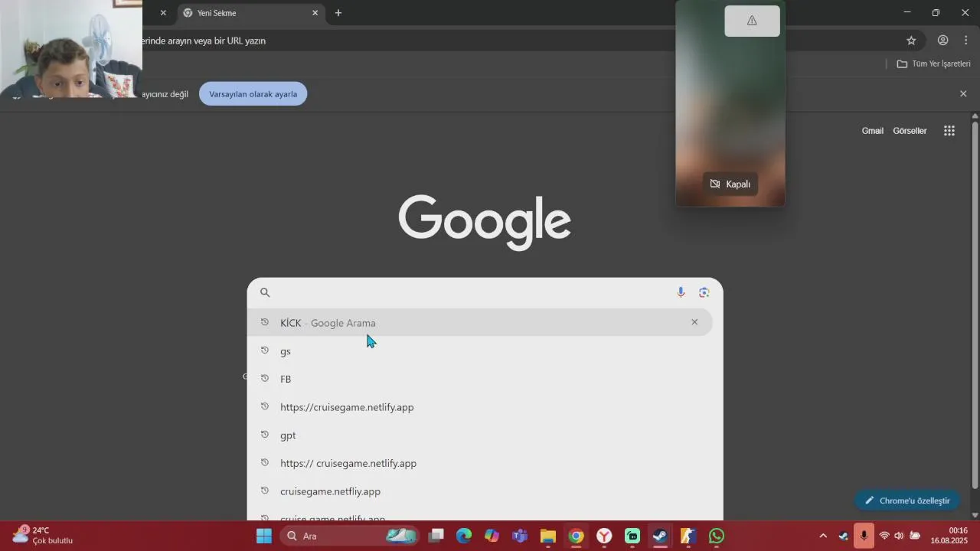Open Counter-Strike from taskbar
Image resolution: width=980 pixels, height=551 pixels.
click(x=688, y=536)
